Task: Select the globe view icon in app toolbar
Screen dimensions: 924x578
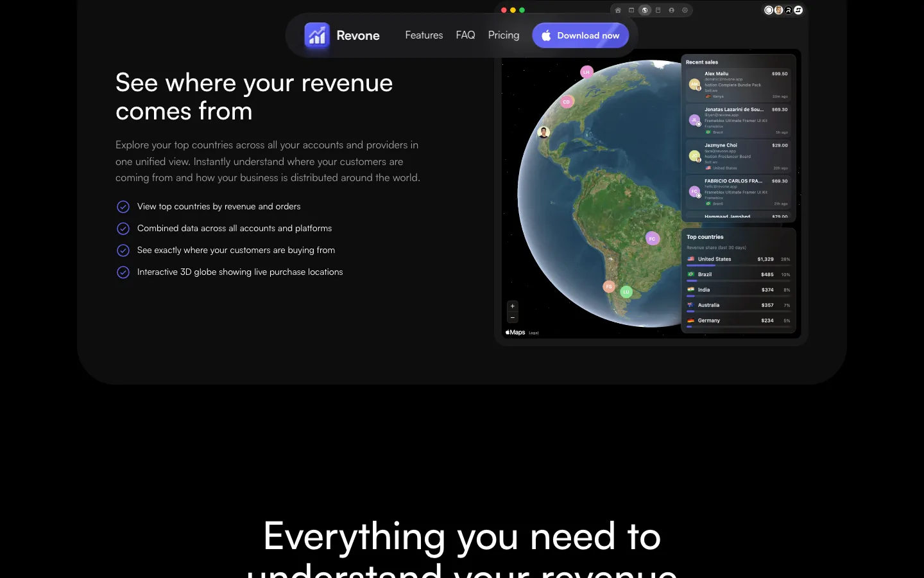Action: coord(645,10)
